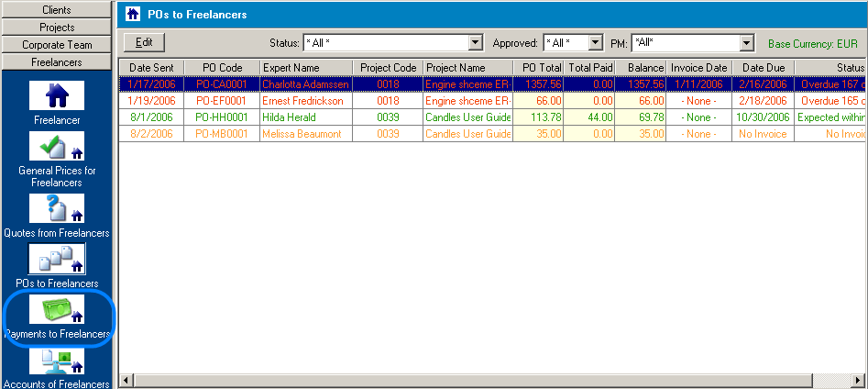This screenshot has width=868, height=389.
Task: Switch to the Projects section
Action: (57, 28)
